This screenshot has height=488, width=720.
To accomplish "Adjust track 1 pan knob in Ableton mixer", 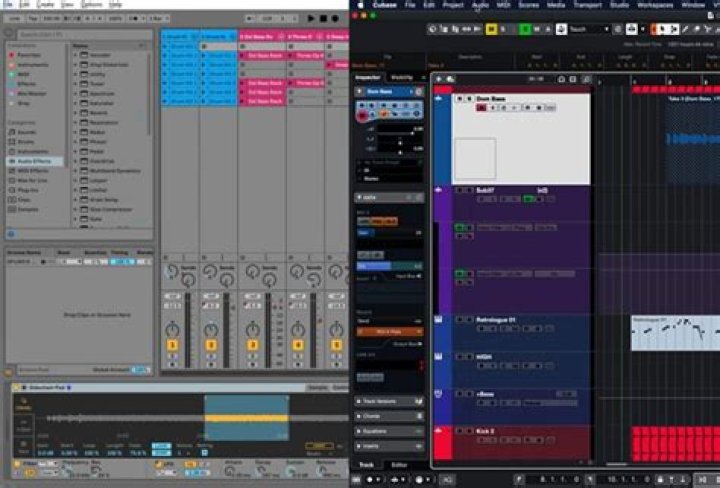I will click(x=172, y=329).
